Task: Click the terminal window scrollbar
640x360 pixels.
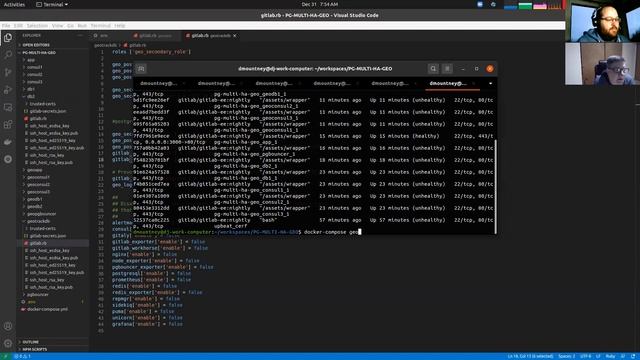Action: coord(496,186)
